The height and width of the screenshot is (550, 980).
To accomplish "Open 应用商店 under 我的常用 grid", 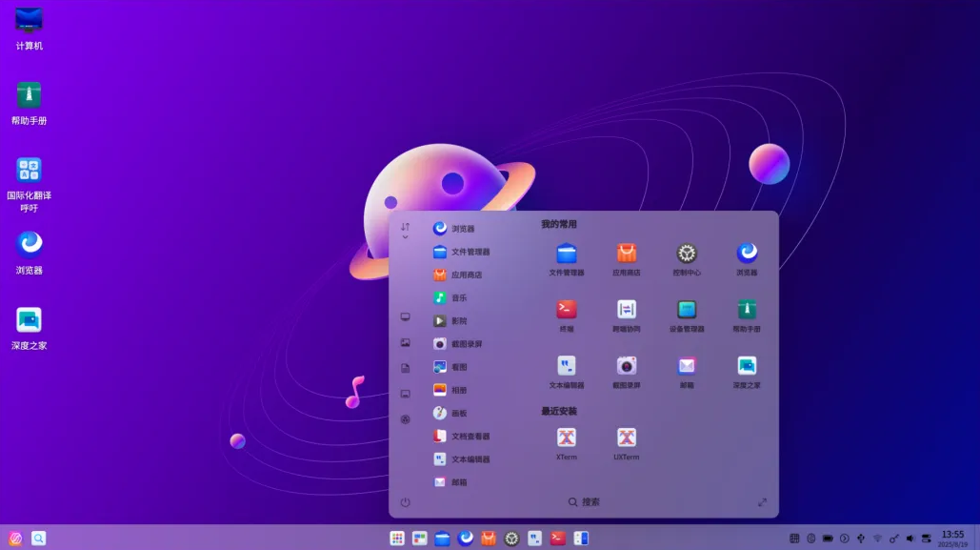I will (627, 259).
